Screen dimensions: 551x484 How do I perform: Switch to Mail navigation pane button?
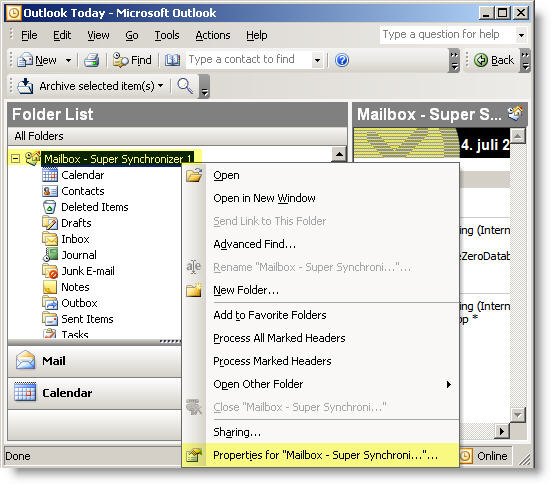tap(94, 361)
